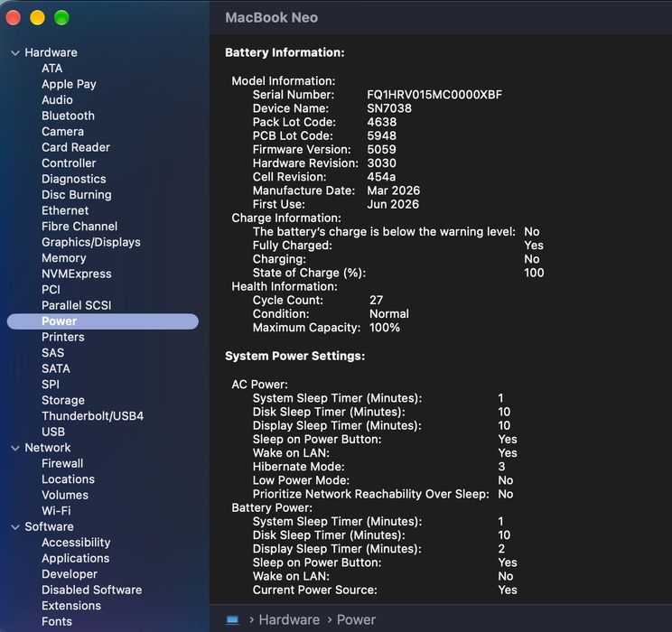The width and height of the screenshot is (672, 632).
Task: Click the serial number FQ1HRV015MC0000XBF
Action: [x=434, y=95]
